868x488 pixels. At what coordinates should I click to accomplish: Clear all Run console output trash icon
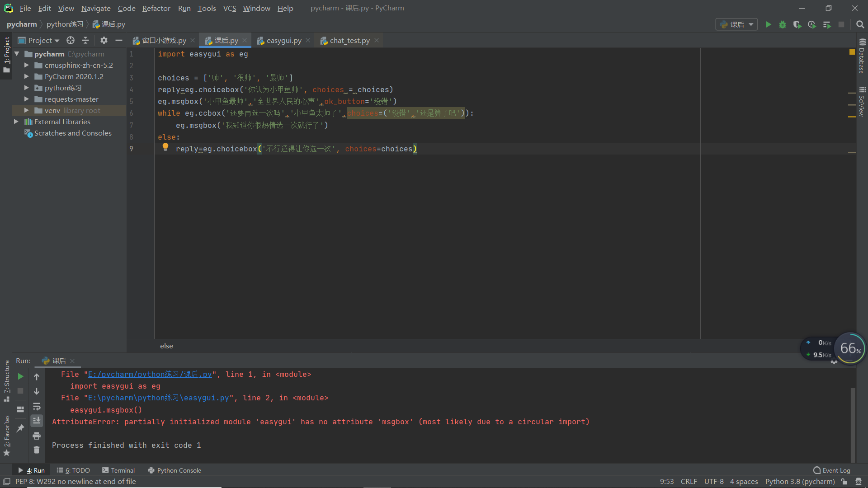[37, 450]
